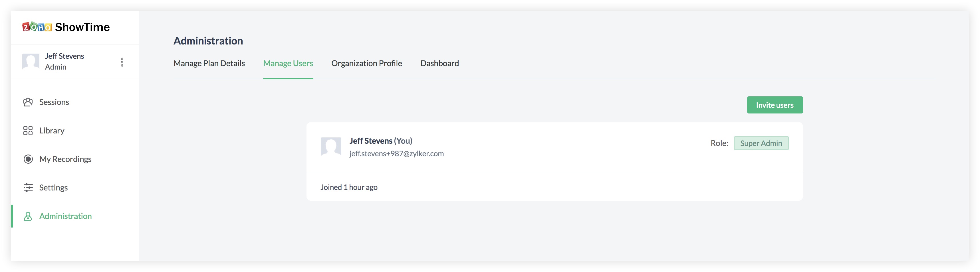Switch to the Dashboard tab
Viewport: 980px width, 272px height.
coord(439,64)
